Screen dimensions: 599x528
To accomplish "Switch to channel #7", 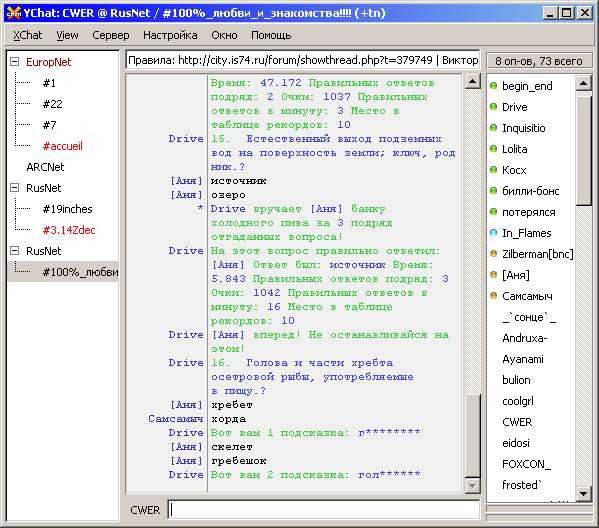I will point(49,125).
